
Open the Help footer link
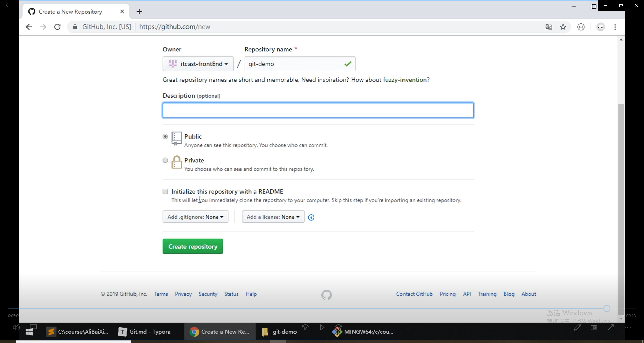pyautogui.click(x=251, y=294)
